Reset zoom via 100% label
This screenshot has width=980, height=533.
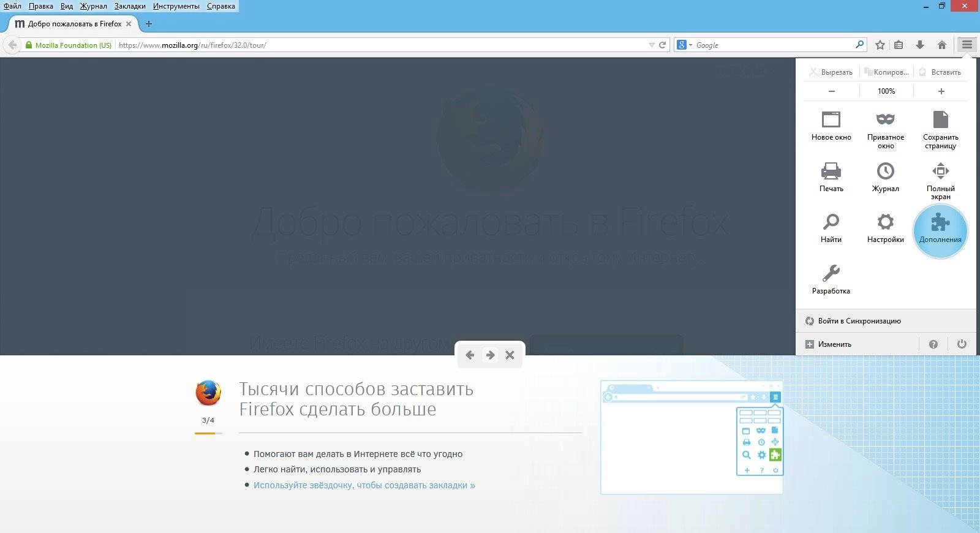click(x=886, y=91)
